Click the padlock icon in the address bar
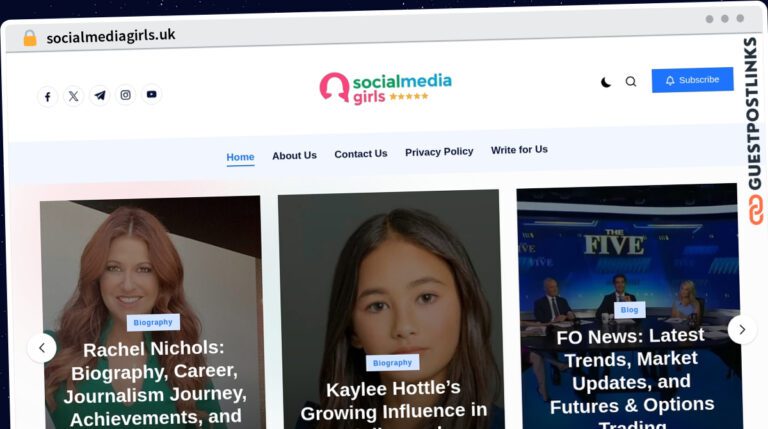This screenshot has height=429, width=768. click(x=30, y=38)
